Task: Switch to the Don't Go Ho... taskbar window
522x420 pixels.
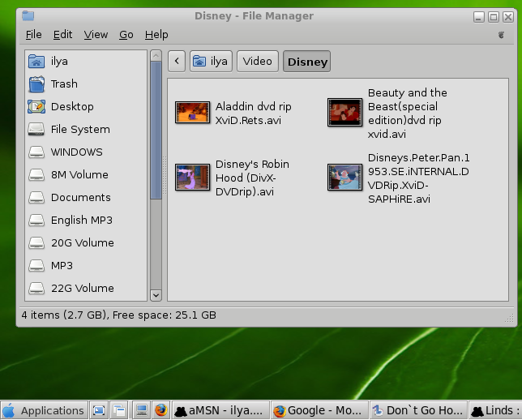Action: pos(418,410)
